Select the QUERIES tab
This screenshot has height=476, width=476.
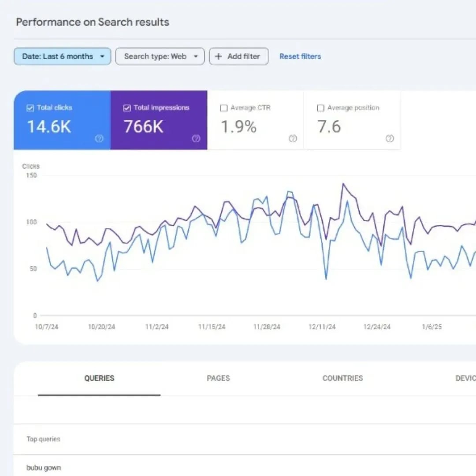click(99, 378)
